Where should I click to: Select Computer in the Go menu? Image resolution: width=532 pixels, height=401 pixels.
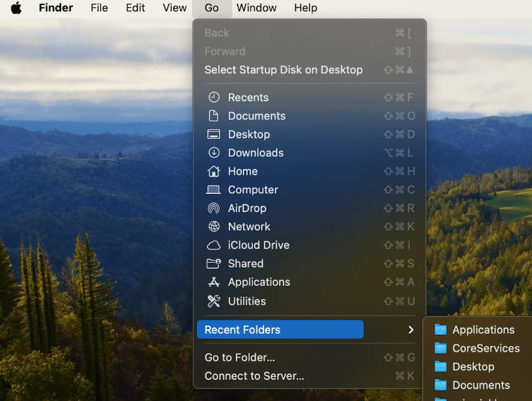tap(310, 190)
